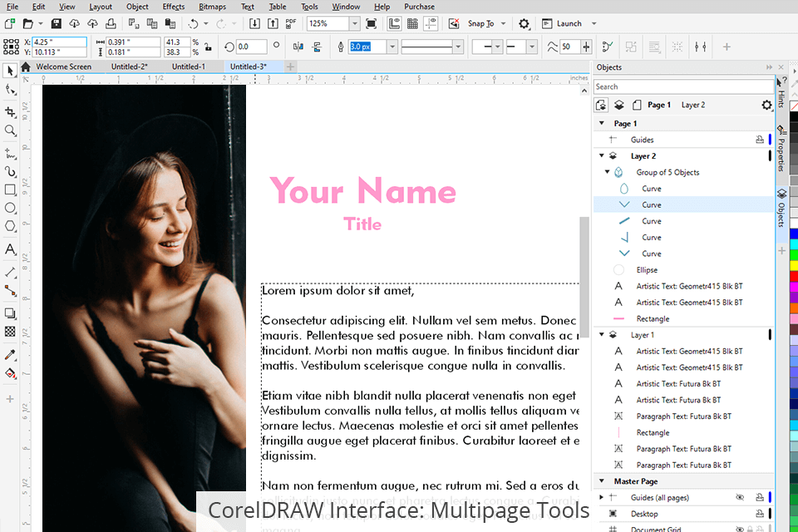Select the Ellipse object in Layer 2
798x532 pixels.
[647, 270]
